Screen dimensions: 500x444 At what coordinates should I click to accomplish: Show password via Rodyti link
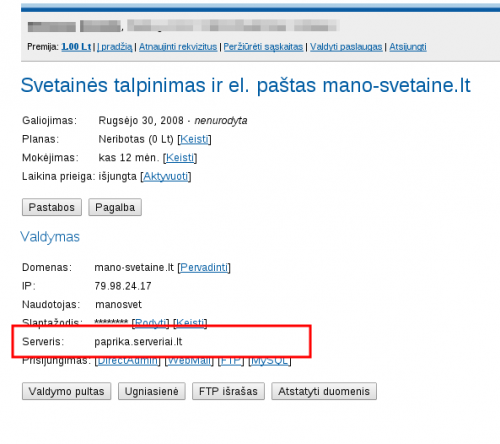[151, 322]
